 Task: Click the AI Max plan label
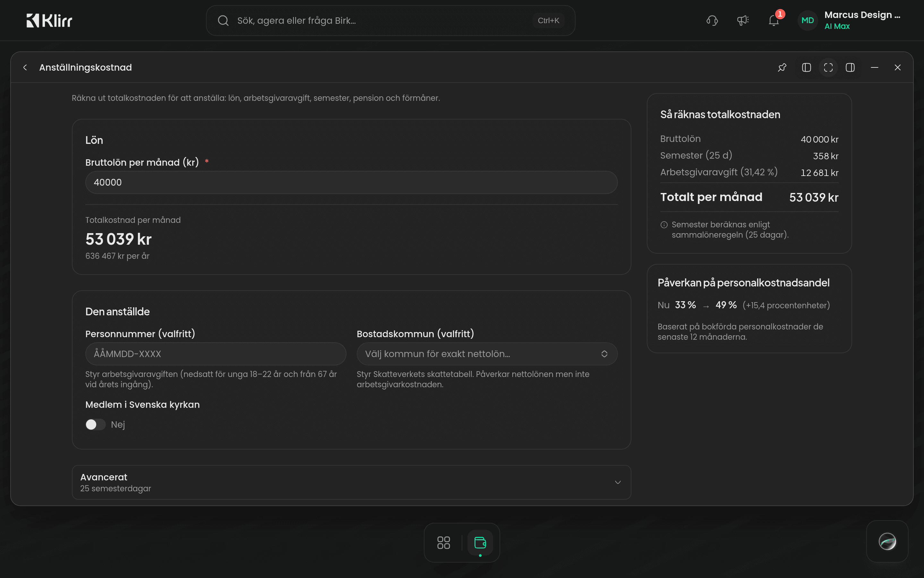pyautogui.click(x=837, y=26)
